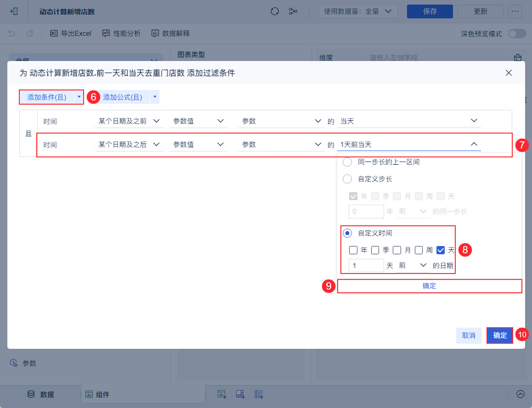Toggle the 深色预览模式 switch

click(x=517, y=34)
